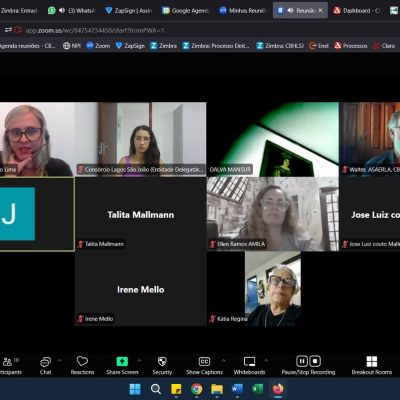Open Microsoft Word from the taskbar
This screenshot has height=400, width=400.
point(237,389)
